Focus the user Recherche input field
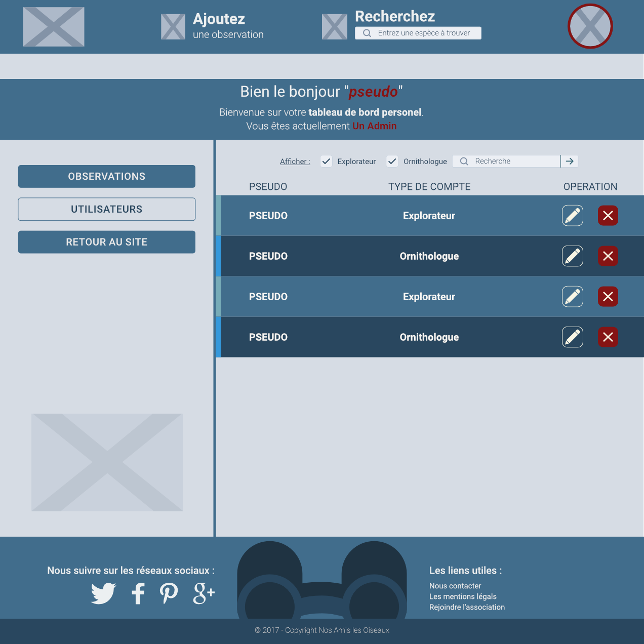Image resolution: width=644 pixels, height=644 pixels. tap(506, 161)
